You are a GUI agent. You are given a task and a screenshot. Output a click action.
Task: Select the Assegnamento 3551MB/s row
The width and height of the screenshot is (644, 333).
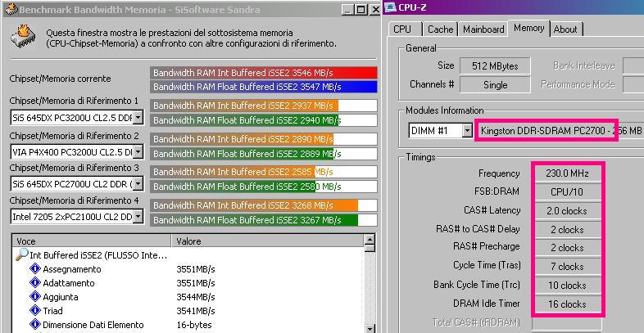[x=188, y=269]
